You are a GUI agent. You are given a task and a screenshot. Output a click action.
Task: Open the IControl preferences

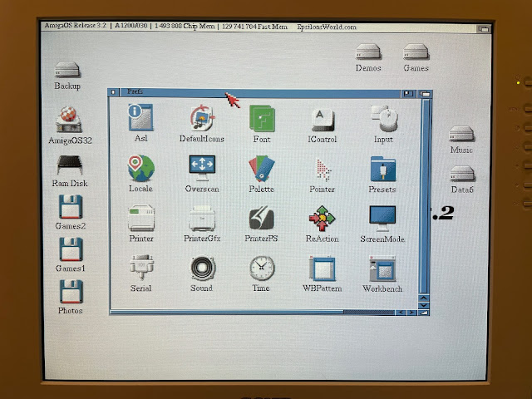coord(323,120)
